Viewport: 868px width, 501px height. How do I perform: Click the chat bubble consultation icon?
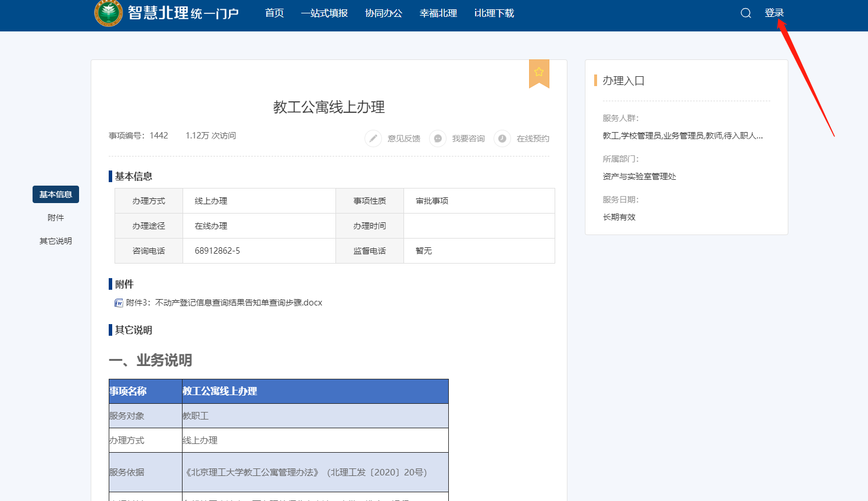tap(438, 138)
